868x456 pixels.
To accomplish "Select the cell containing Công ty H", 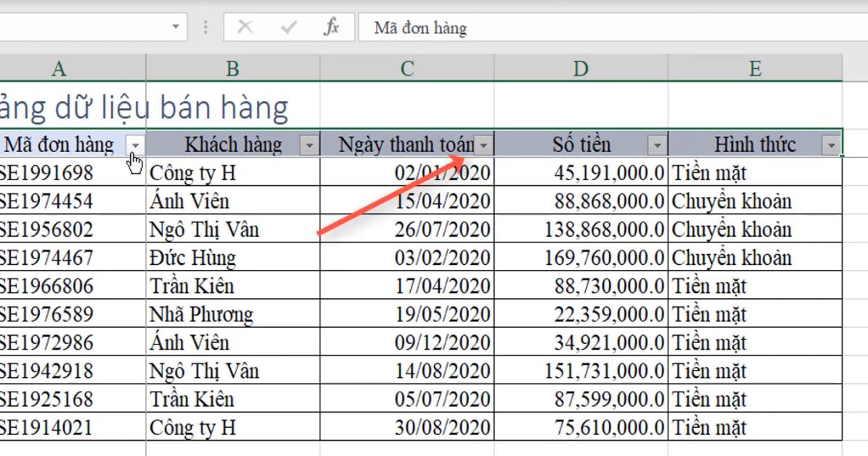I will pos(231,172).
